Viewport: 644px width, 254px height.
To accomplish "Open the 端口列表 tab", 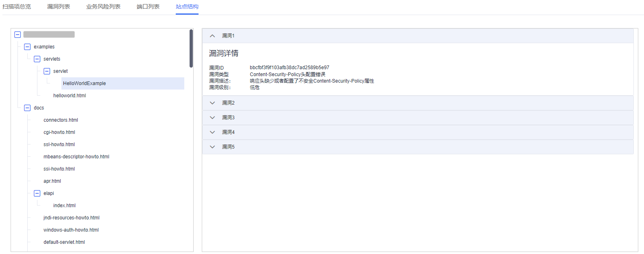I will coord(148,7).
